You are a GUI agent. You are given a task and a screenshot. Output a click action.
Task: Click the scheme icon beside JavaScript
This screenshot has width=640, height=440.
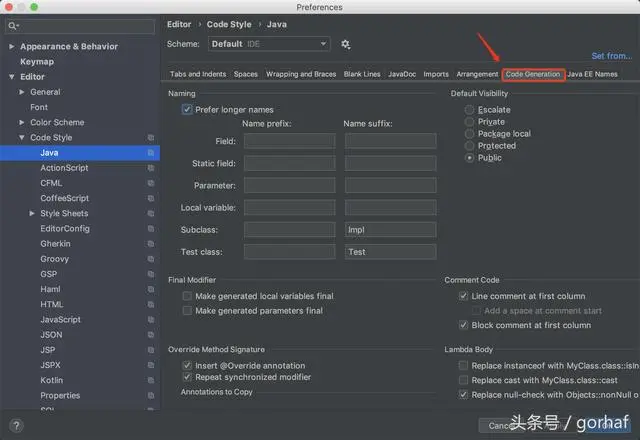coord(151,320)
